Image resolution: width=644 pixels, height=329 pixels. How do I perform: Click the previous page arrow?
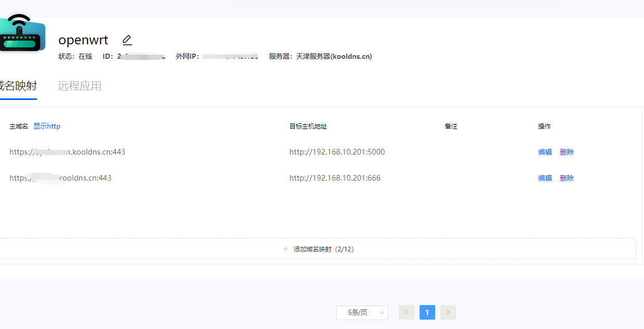[x=406, y=312]
